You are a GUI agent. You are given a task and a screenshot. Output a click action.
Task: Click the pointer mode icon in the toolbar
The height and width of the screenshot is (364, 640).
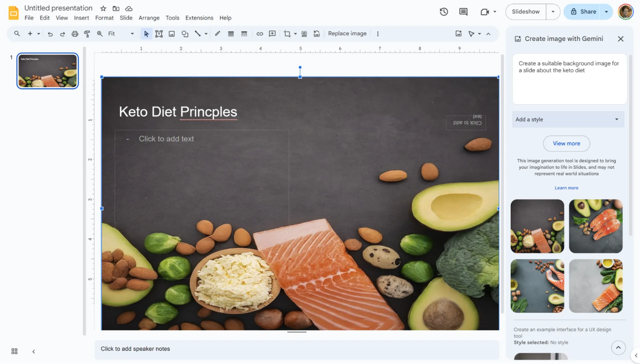pos(471,34)
